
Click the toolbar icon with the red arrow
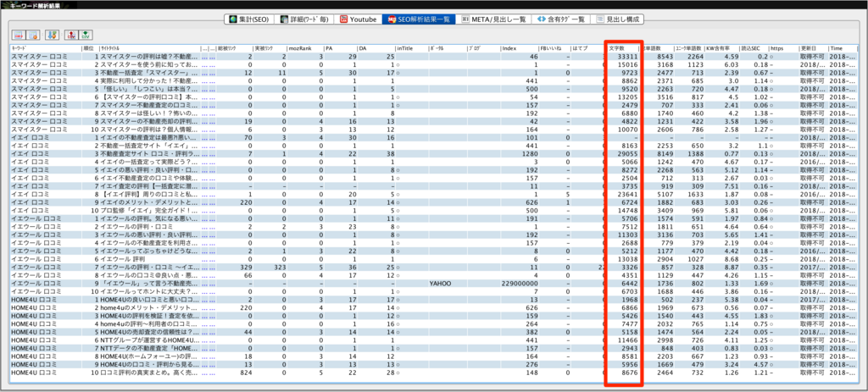tap(19, 36)
